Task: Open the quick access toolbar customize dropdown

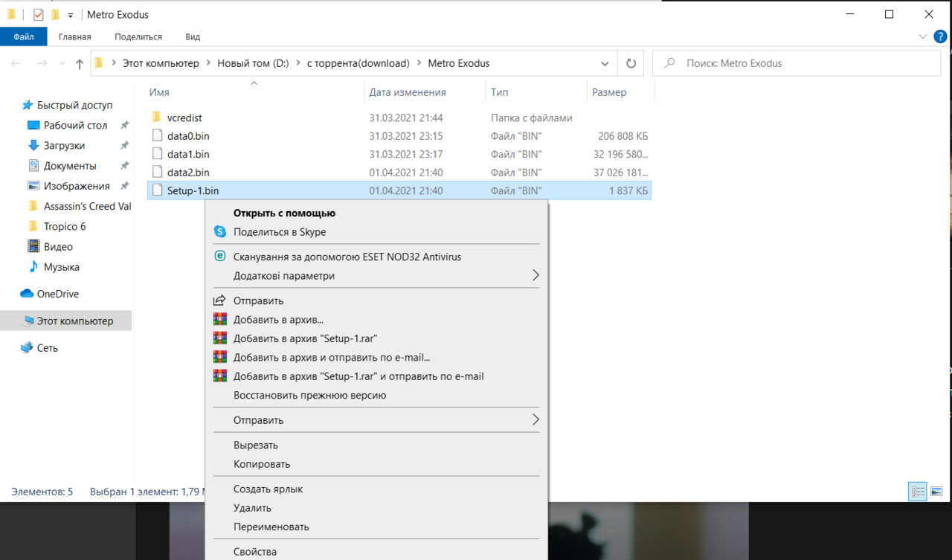Action: 71,15
